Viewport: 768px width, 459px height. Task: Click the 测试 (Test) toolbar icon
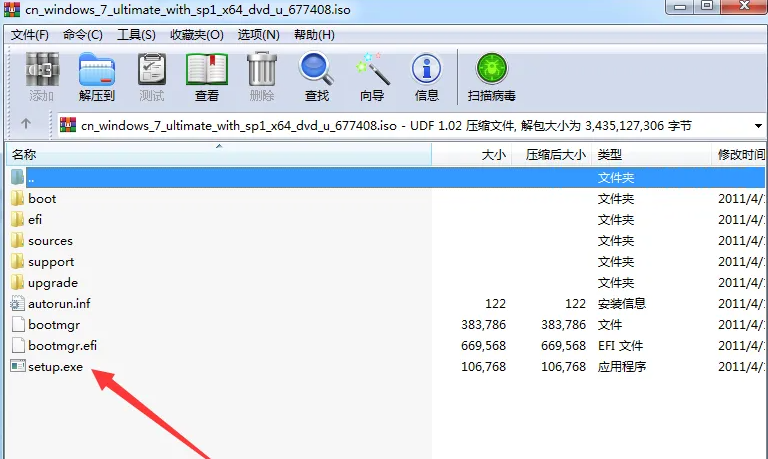(152, 70)
